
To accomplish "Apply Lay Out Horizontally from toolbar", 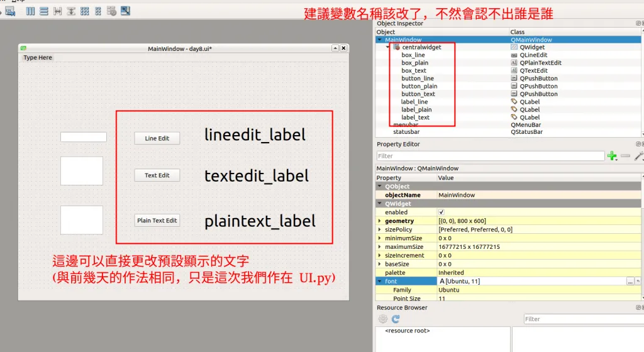I will coord(30,11).
